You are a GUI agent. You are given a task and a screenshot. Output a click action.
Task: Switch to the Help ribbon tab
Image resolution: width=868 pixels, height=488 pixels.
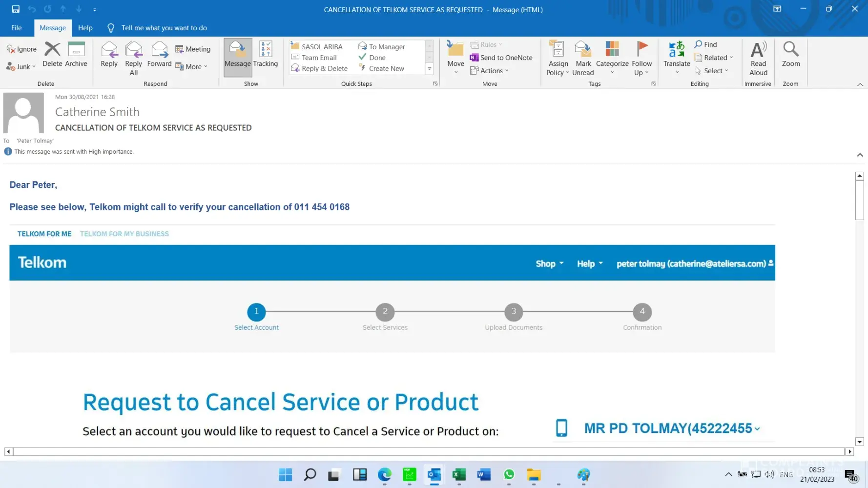(85, 28)
